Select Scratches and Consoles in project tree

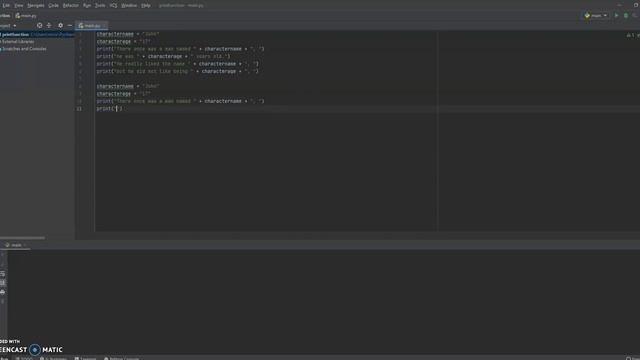coord(24,49)
